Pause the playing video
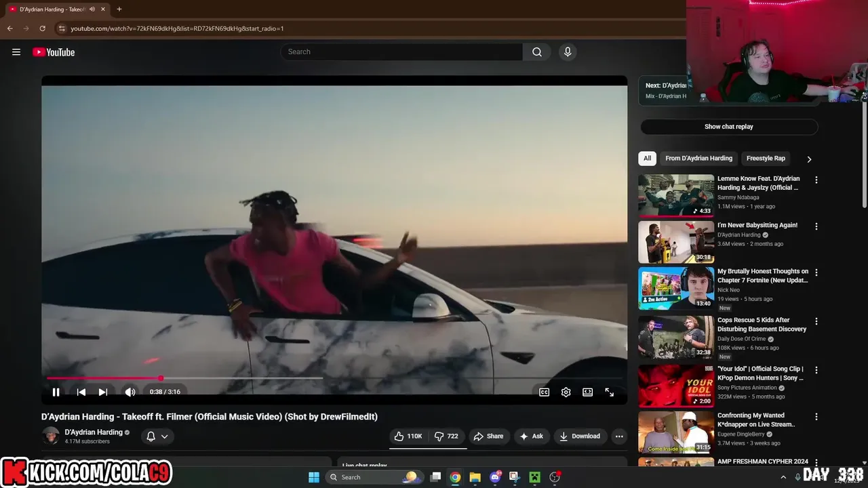Screen dimensions: 868x488 click(x=56, y=392)
